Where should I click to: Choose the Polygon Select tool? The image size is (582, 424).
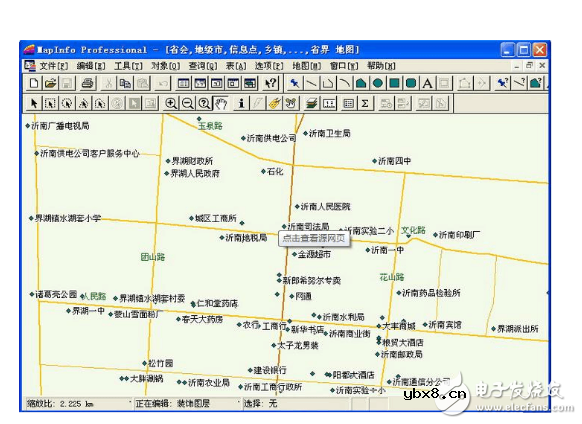click(84, 104)
